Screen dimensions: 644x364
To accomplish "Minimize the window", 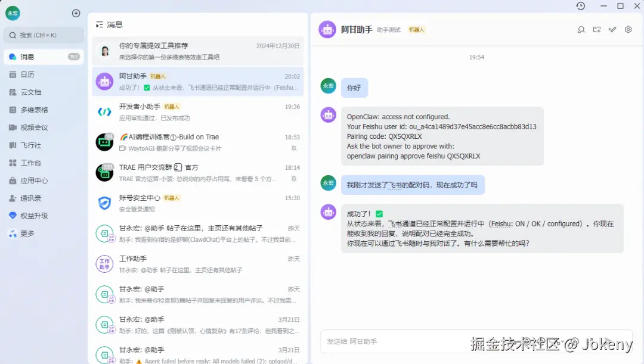I will 603,6.
